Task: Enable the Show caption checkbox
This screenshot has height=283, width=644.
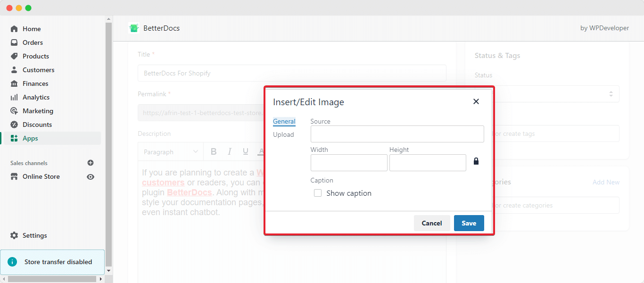Action: coord(317,193)
